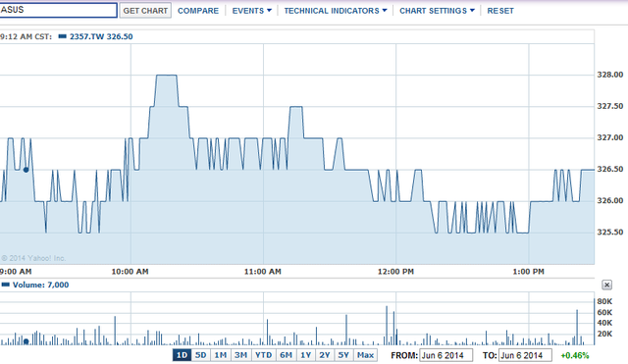This screenshot has height=364, width=628.
Task: Expand the TECHNICAL INDICATORS dropdown
Action: pyautogui.click(x=336, y=11)
